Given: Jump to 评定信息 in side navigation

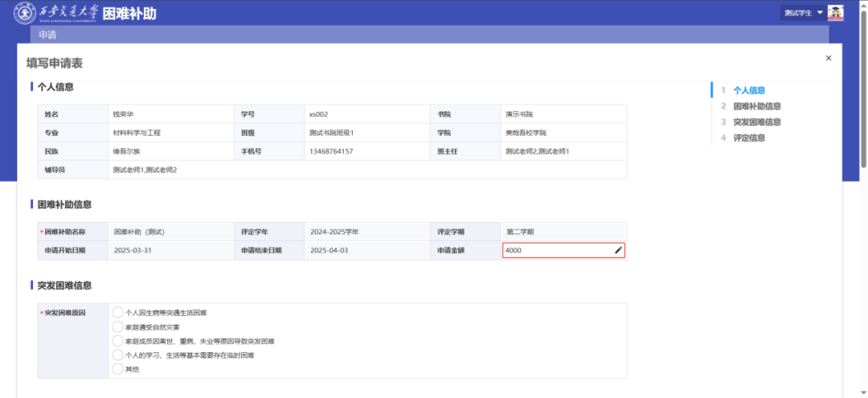Looking at the screenshot, I should tap(748, 137).
